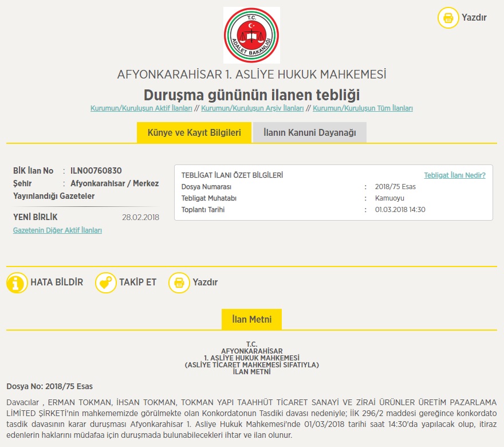This screenshot has height=447, width=504.
Task: Open Kurumun/Kuruluşun Arşiv İlanları link
Action: tap(252, 108)
